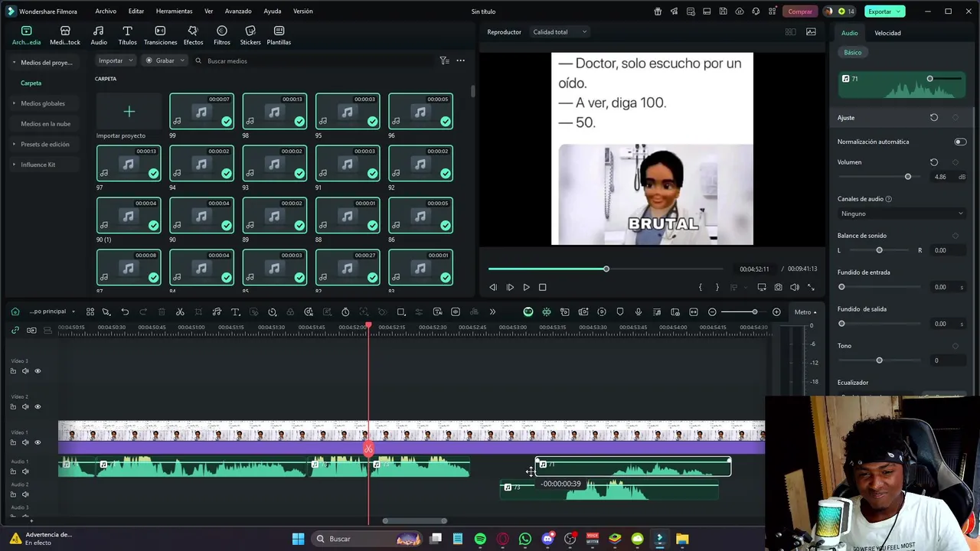Screen dimensions: 980x551
Task: Open the Archivo menu
Action: [106, 11]
